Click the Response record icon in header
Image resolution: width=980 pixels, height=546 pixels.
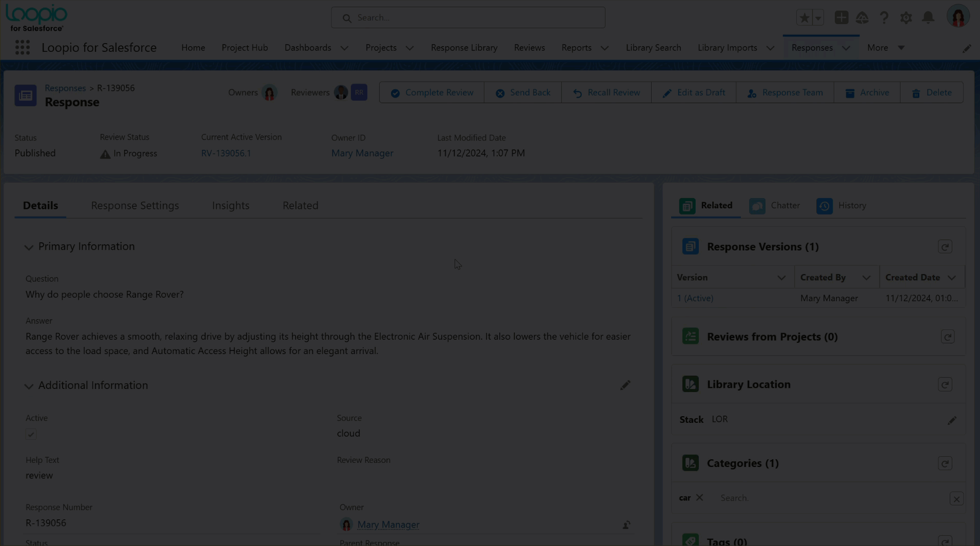[26, 95]
